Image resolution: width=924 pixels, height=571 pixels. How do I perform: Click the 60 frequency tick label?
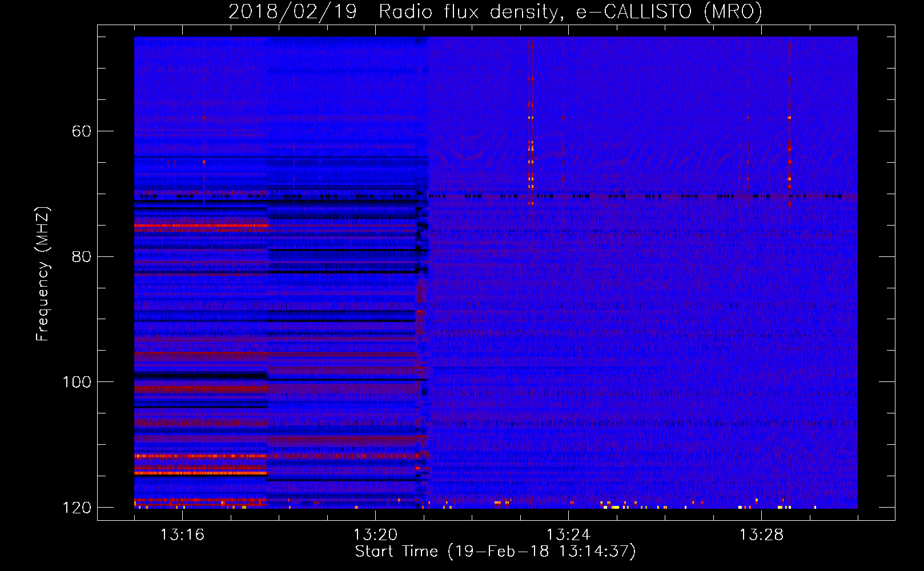click(82, 131)
